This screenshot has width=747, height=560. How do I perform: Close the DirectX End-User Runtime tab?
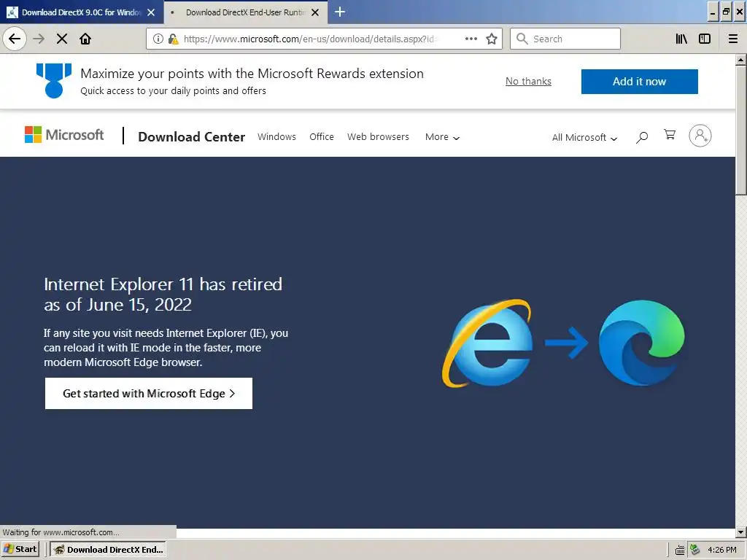coord(315,12)
